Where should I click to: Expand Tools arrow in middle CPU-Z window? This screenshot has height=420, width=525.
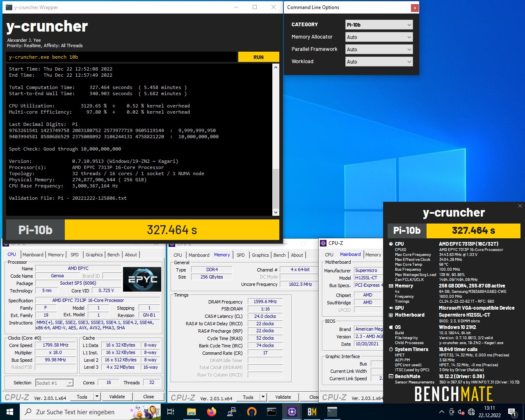[x=263, y=397]
